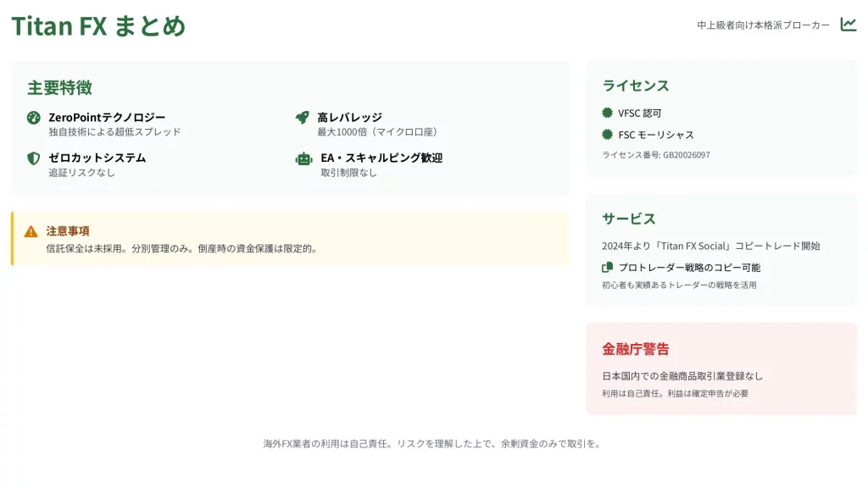Click the Titan FX まとめ page title

click(x=98, y=26)
